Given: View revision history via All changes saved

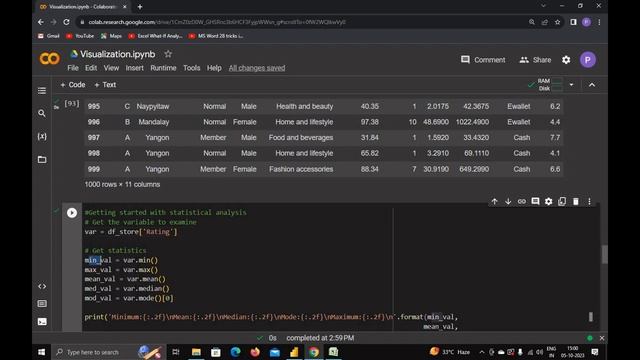Looking at the screenshot, I should [x=257, y=68].
